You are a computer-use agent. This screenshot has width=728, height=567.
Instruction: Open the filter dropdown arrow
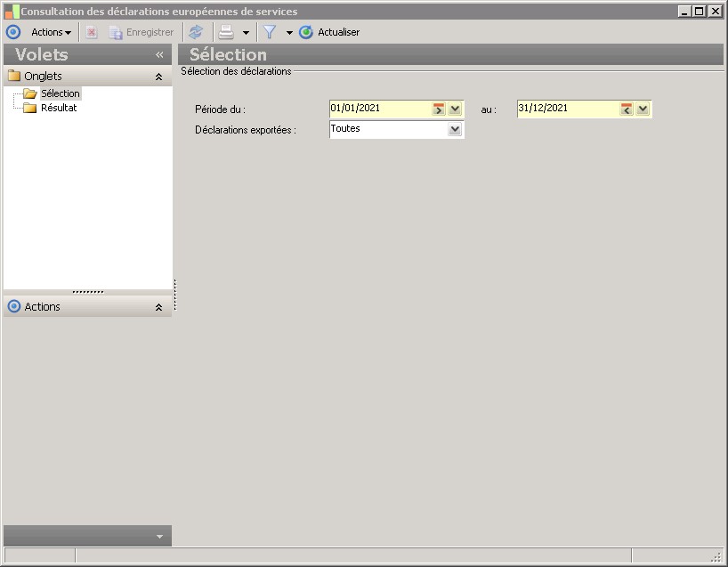click(x=289, y=33)
